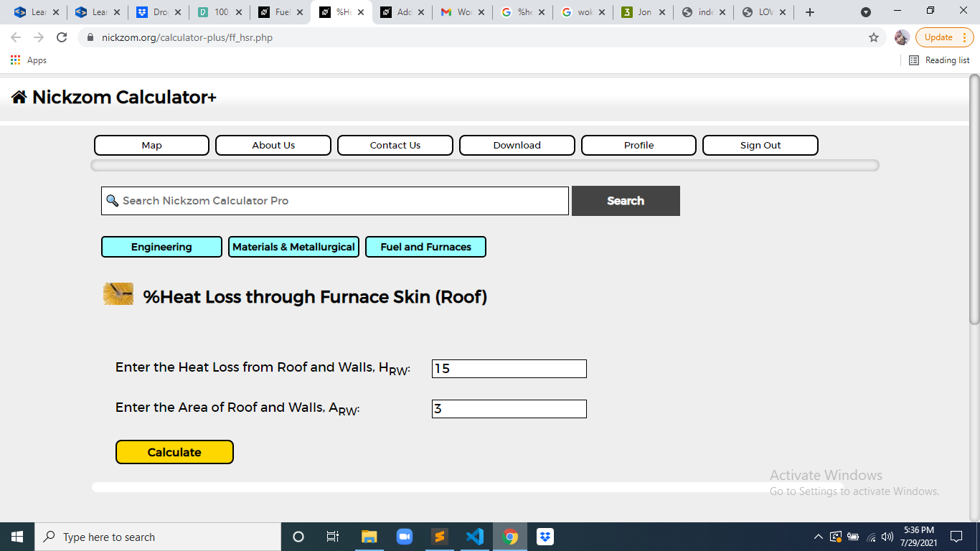Click the Nickzom home icon
The width and height of the screenshot is (980, 551).
[19, 97]
